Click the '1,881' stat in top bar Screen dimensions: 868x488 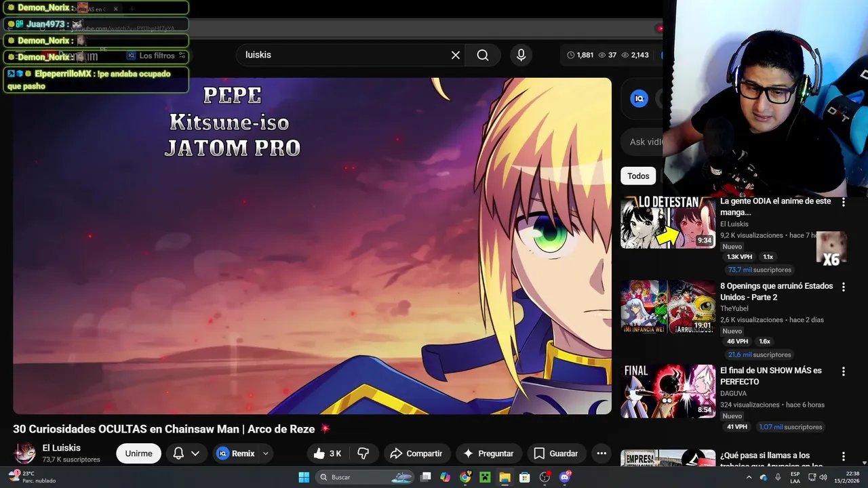(x=580, y=55)
